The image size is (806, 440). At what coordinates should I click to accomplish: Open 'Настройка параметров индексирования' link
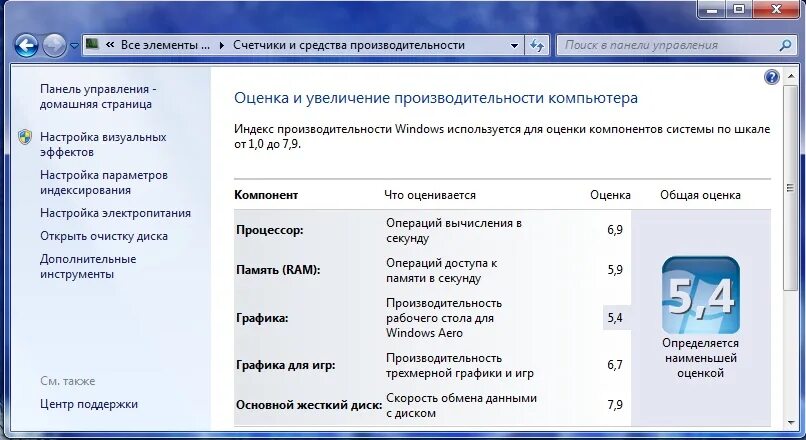(x=104, y=182)
